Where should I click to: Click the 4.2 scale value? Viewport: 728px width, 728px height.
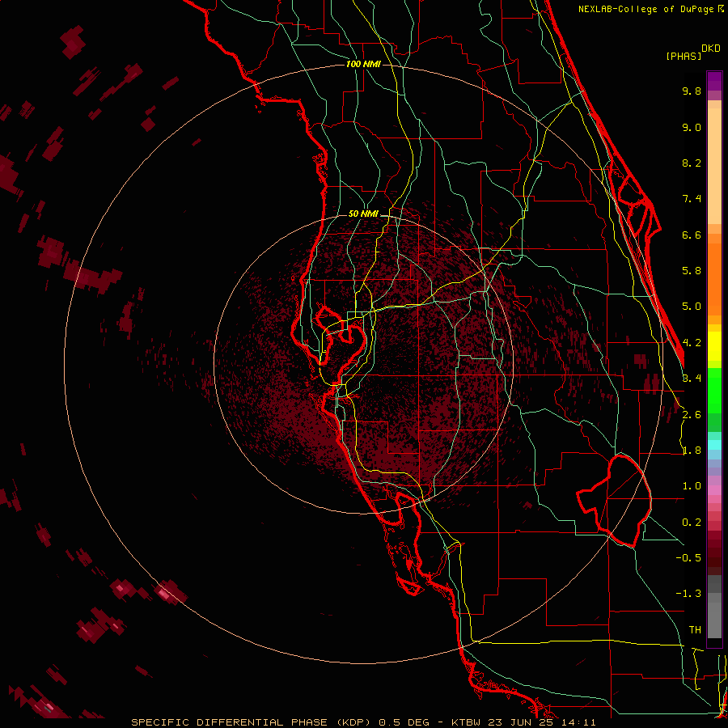point(692,343)
